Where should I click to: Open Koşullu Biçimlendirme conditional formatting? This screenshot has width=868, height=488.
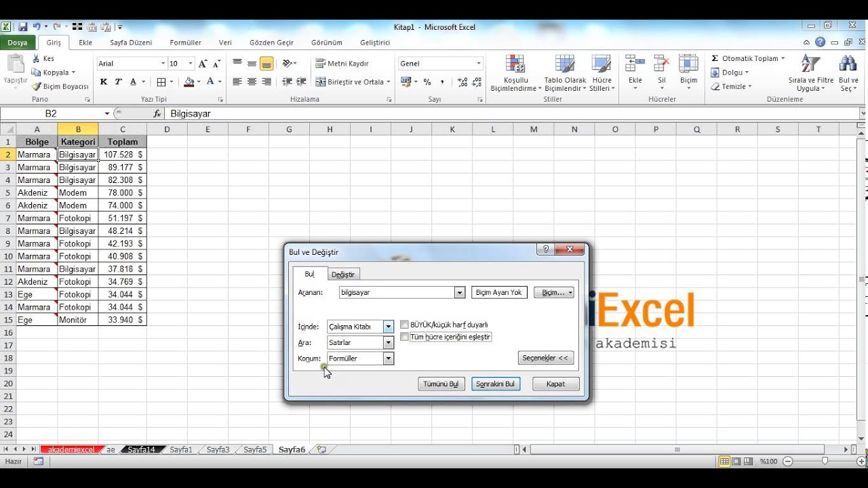pyautogui.click(x=515, y=73)
